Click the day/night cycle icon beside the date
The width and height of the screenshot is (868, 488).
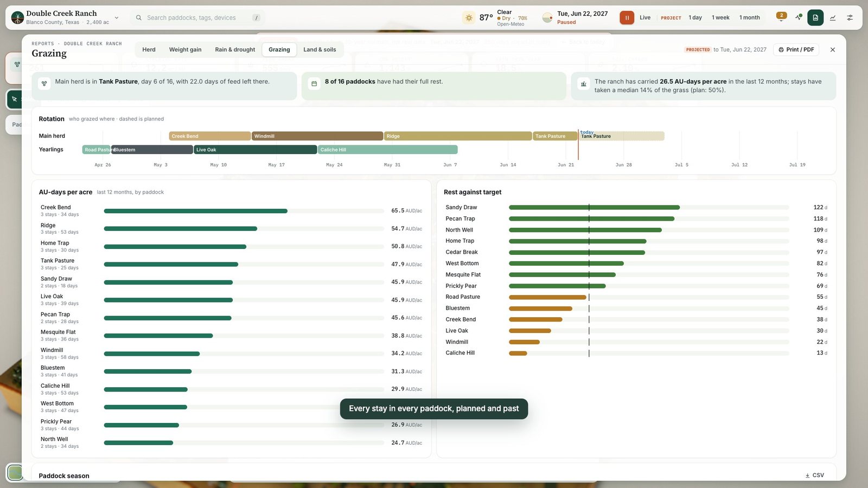point(547,18)
